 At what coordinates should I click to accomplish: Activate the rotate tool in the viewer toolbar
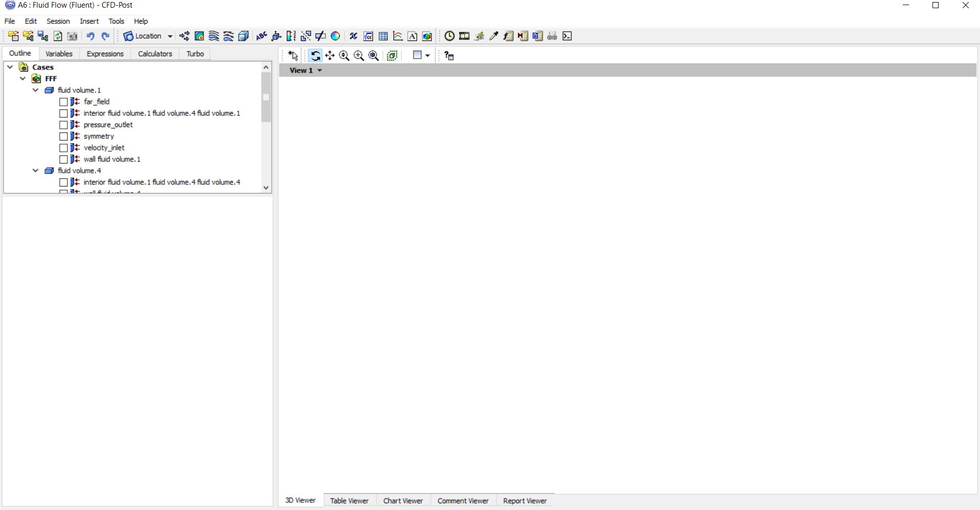coord(316,56)
